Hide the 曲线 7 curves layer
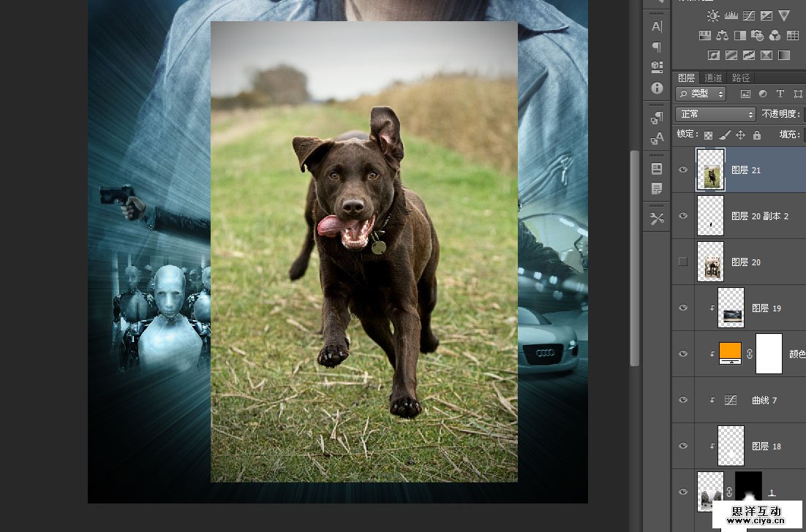The height and width of the screenshot is (532, 806). 683,400
